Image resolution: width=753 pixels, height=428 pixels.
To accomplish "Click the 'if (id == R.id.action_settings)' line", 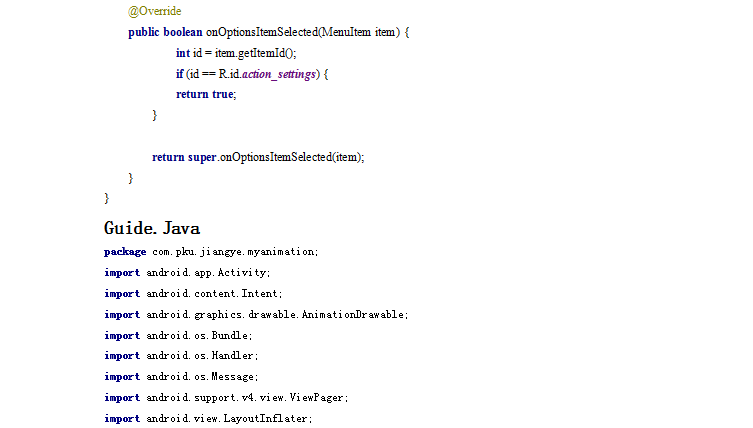I will coord(252,74).
